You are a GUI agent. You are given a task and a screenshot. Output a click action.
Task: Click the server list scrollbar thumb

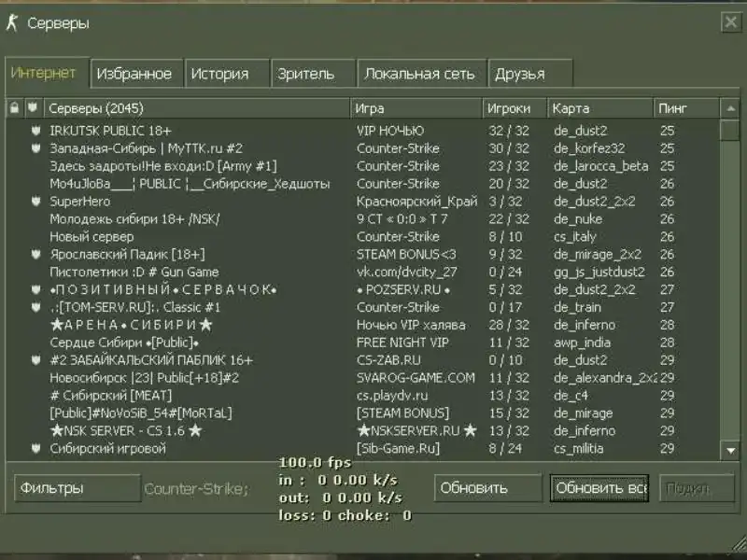point(730,130)
